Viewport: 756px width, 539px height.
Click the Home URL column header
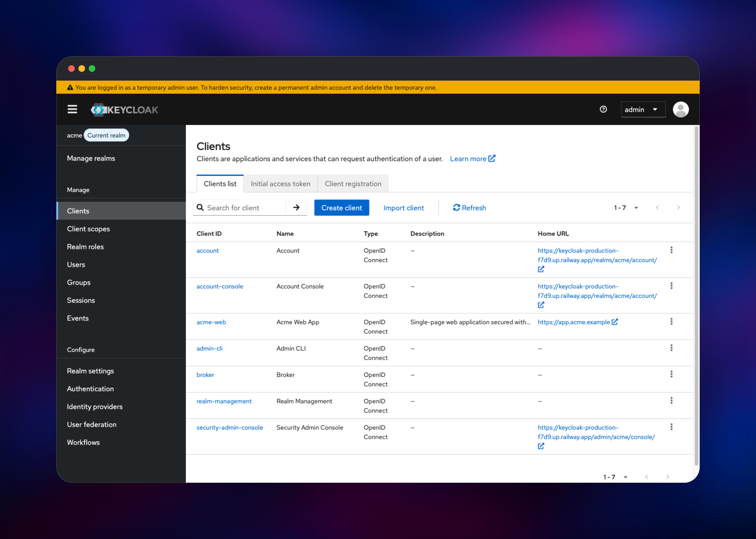[553, 233]
